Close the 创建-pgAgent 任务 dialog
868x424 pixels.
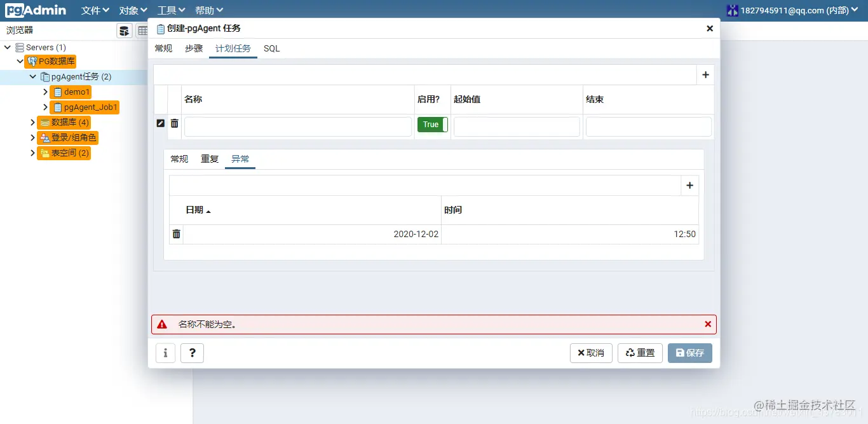pos(710,29)
